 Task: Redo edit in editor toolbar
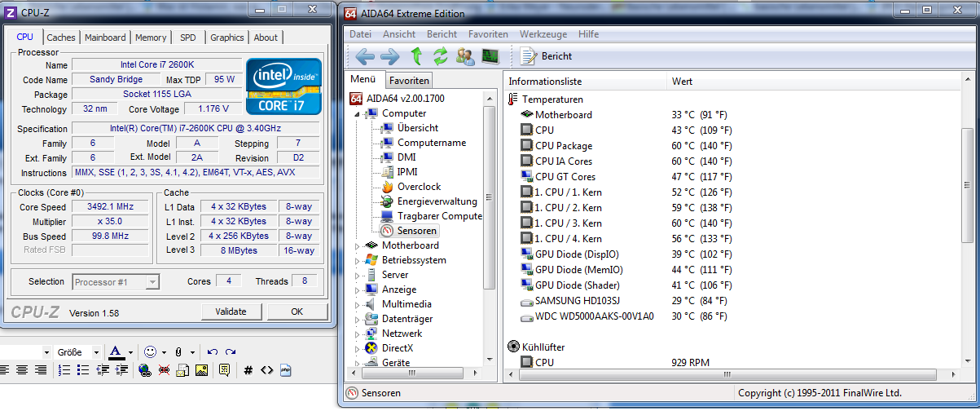(231, 351)
